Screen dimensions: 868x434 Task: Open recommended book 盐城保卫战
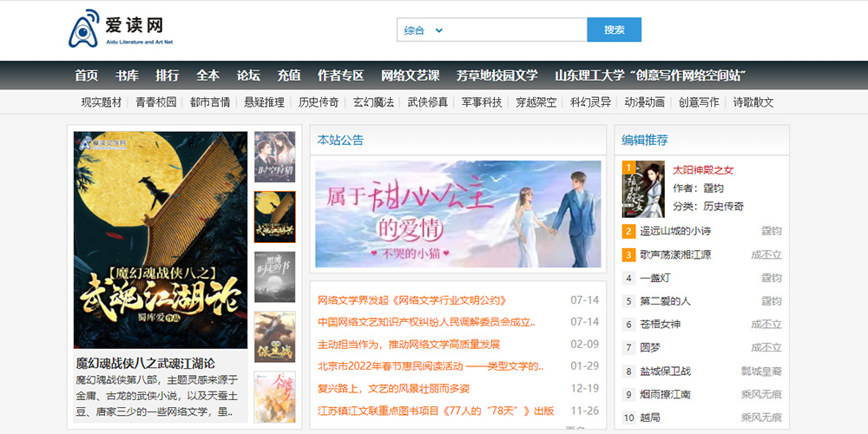click(666, 371)
